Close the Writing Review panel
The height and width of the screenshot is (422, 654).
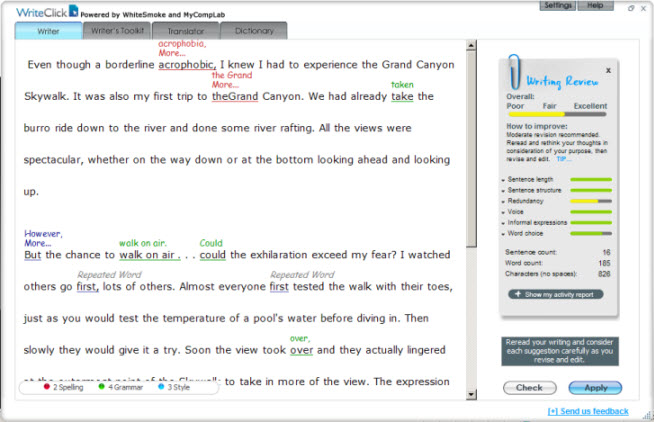pos(609,71)
